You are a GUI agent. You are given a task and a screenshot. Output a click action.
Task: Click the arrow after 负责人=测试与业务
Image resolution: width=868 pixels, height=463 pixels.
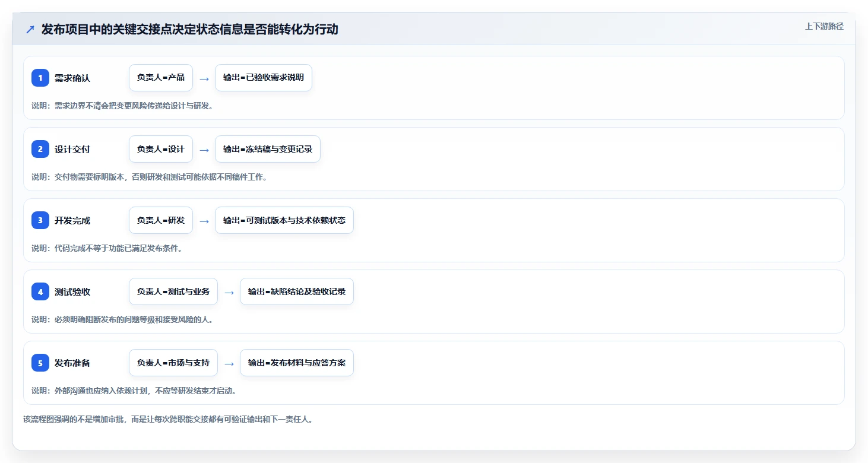[x=229, y=292]
